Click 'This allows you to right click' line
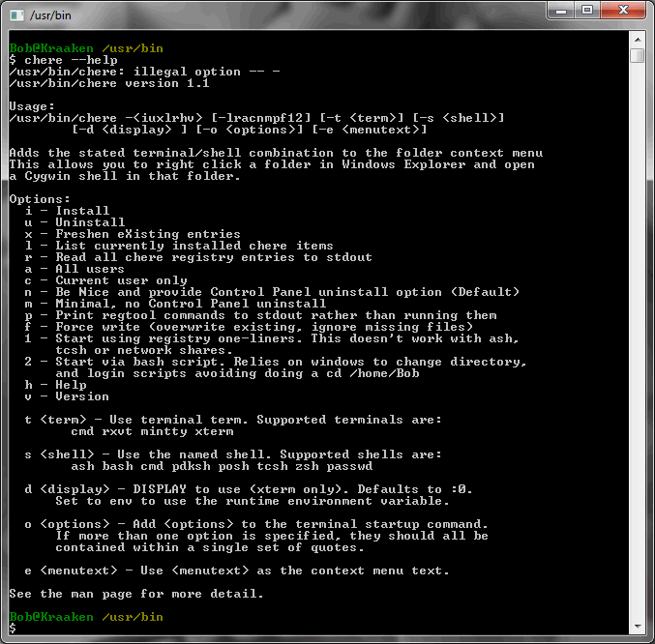The image size is (655, 644). point(272,164)
